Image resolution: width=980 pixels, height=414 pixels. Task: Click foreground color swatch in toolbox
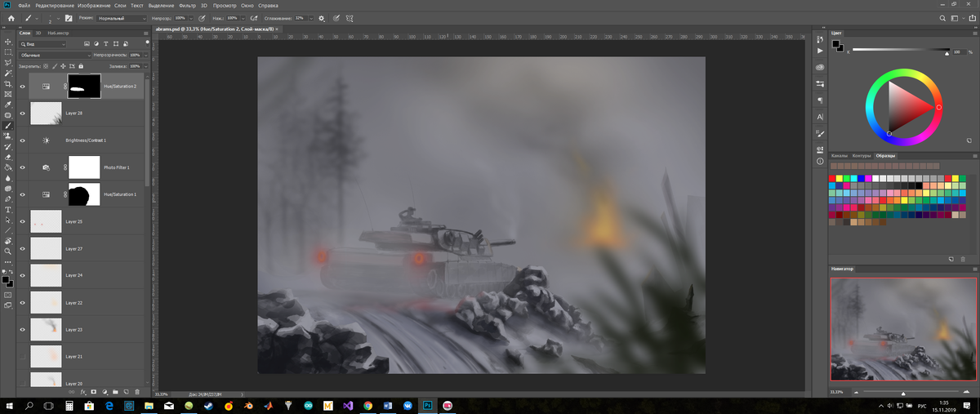(6, 278)
